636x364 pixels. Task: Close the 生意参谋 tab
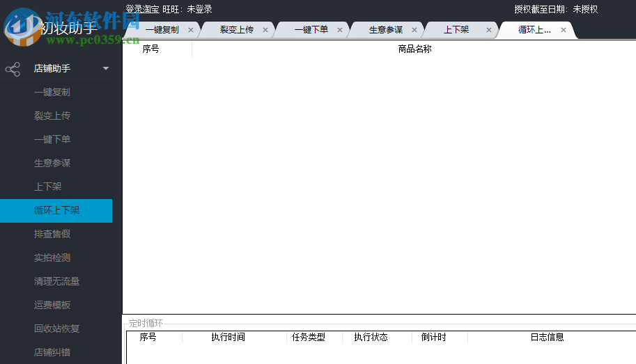[414, 30]
